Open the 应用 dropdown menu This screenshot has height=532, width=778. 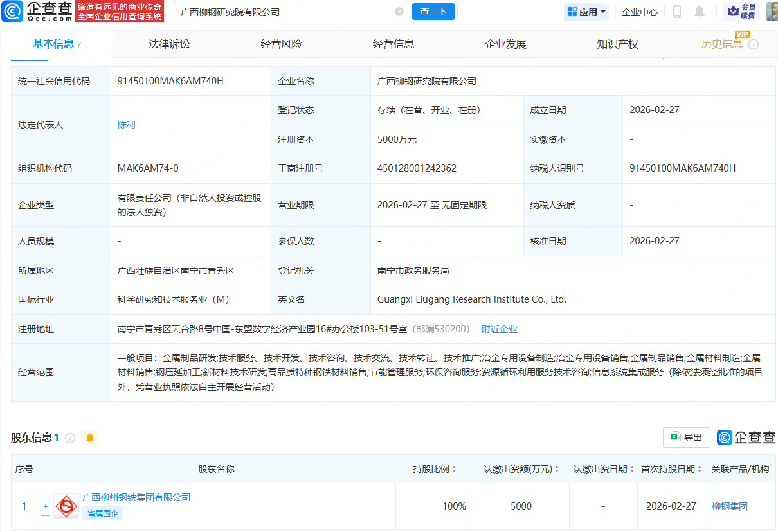pos(585,12)
